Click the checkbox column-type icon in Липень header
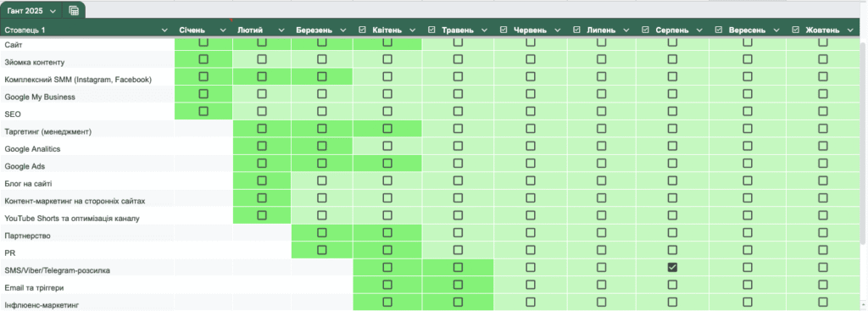This screenshot has width=868, height=311. coord(576,30)
